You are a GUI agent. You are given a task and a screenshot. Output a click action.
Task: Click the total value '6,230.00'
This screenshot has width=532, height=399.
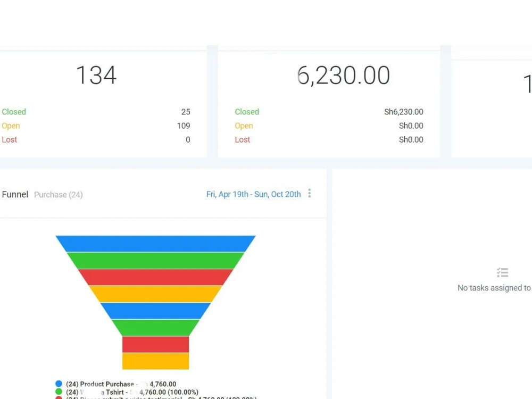tap(343, 76)
